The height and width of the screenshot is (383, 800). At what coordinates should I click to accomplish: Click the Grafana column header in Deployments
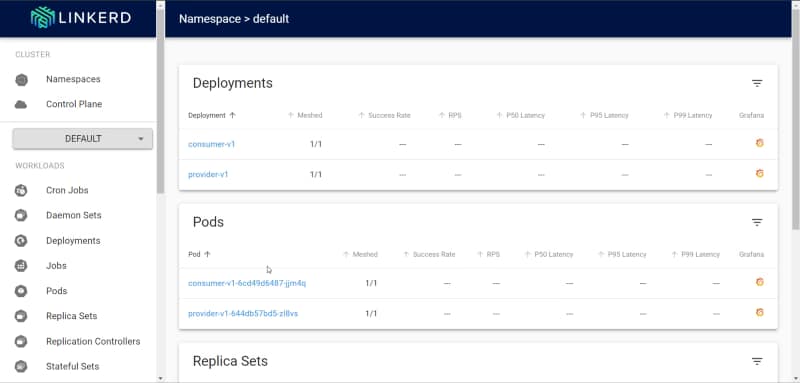[x=752, y=115]
